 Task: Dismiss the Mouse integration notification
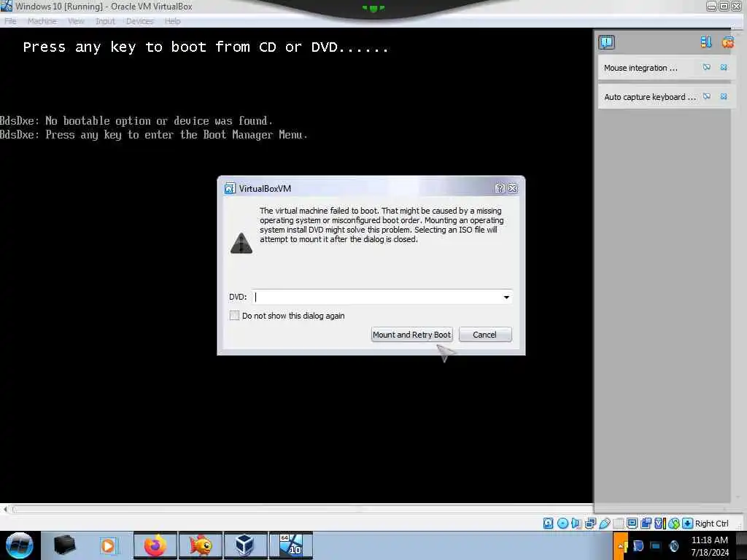724,67
